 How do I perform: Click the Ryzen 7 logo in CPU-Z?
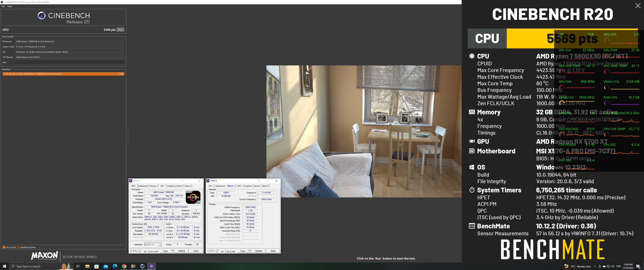tap(193, 197)
